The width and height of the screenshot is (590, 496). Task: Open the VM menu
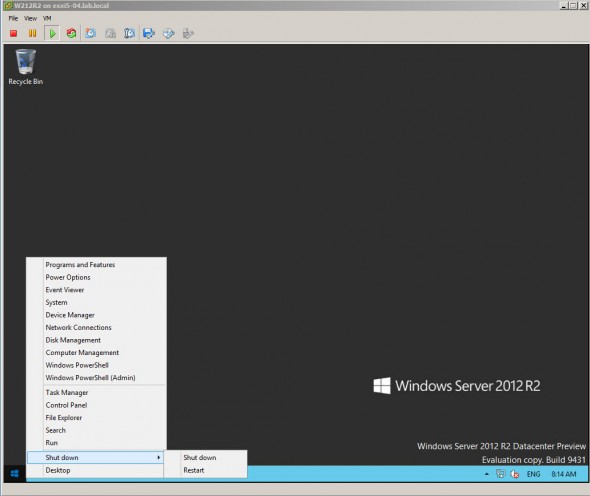(x=47, y=18)
